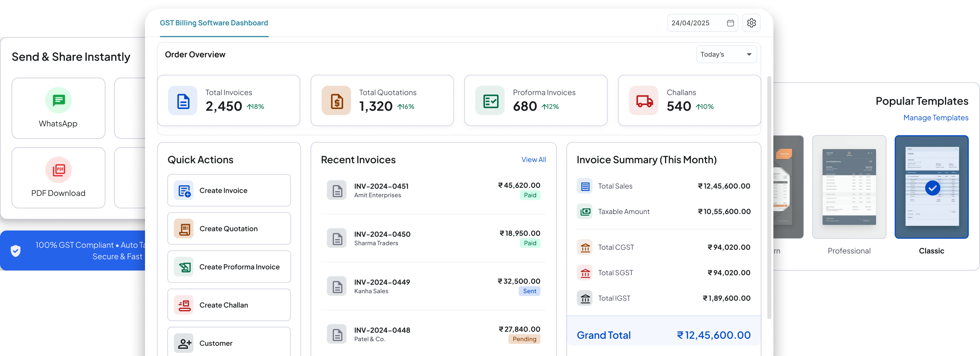Viewport: 980px width, 356px height.
Task: Click the 24/04/2025 date field
Action: (702, 23)
